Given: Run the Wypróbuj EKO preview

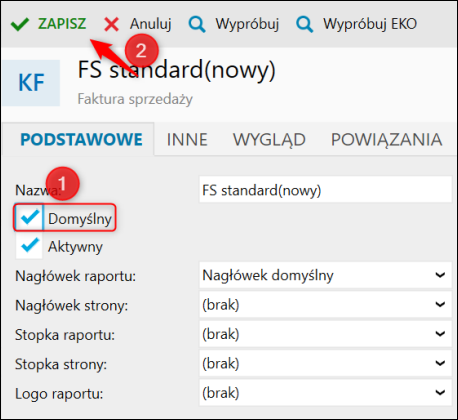Looking at the screenshot, I should 370,24.
